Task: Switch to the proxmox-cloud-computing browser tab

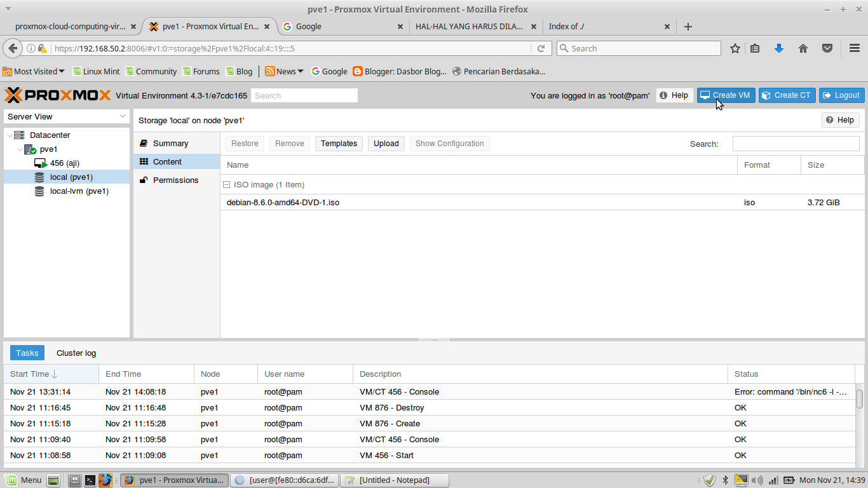Action: pos(76,27)
